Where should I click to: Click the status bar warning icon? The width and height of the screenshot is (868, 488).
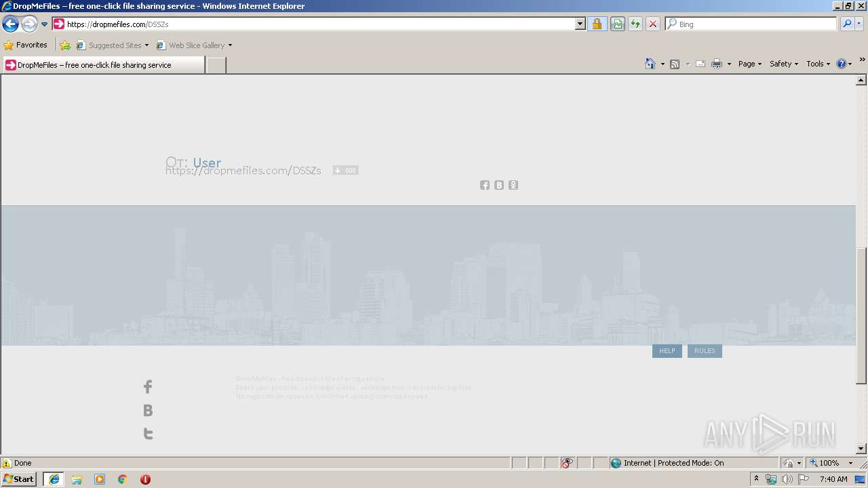[x=7, y=463]
